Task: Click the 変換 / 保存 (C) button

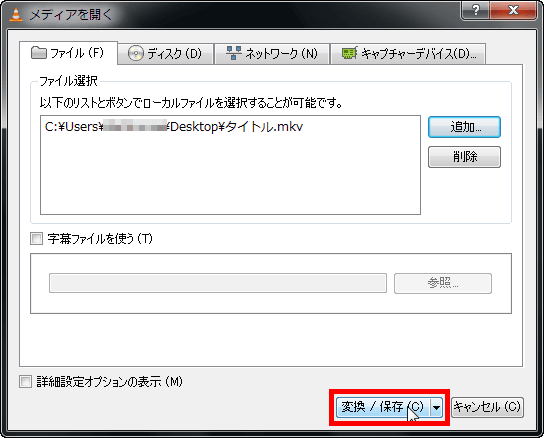Action: pyautogui.click(x=383, y=407)
